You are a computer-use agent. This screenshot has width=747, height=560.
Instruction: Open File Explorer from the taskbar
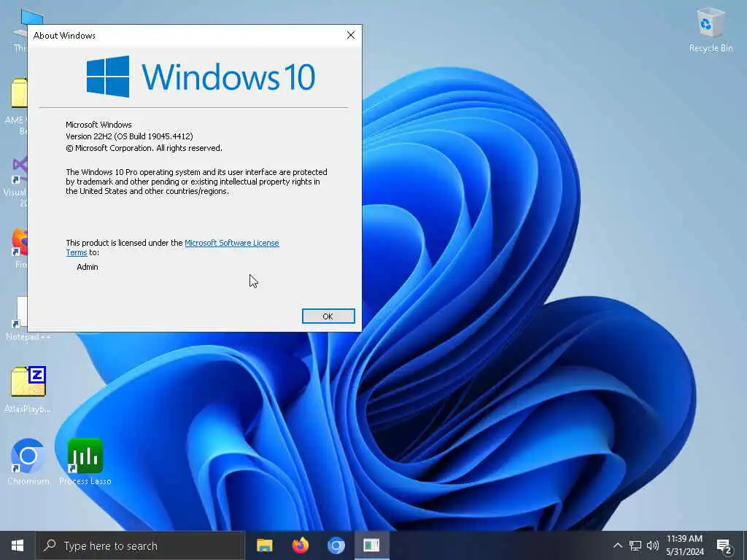[x=264, y=545]
